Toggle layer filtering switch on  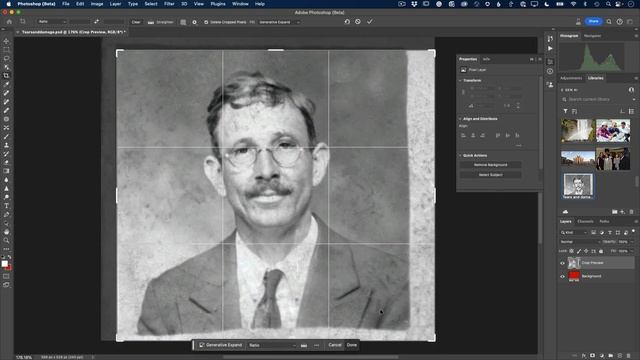point(633,231)
